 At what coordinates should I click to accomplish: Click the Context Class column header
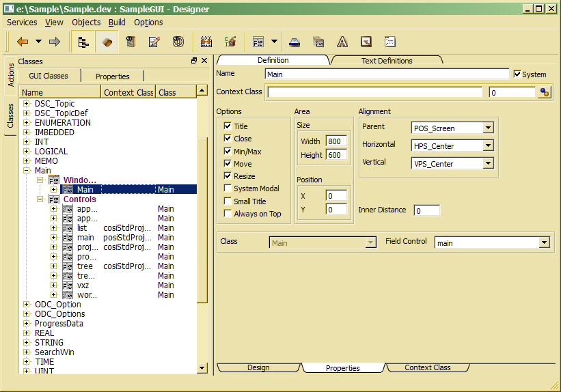[x=128, y=92]
